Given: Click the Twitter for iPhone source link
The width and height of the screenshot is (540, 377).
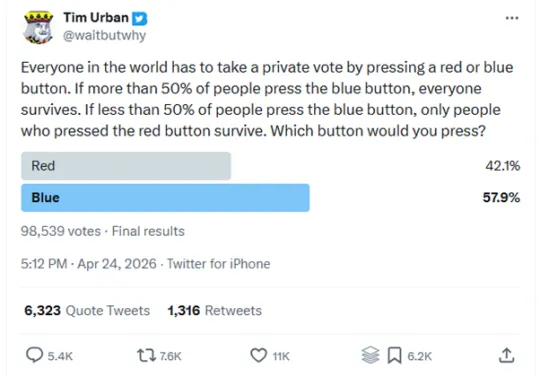Looking at the screenshot, I should tap(219, 264).
